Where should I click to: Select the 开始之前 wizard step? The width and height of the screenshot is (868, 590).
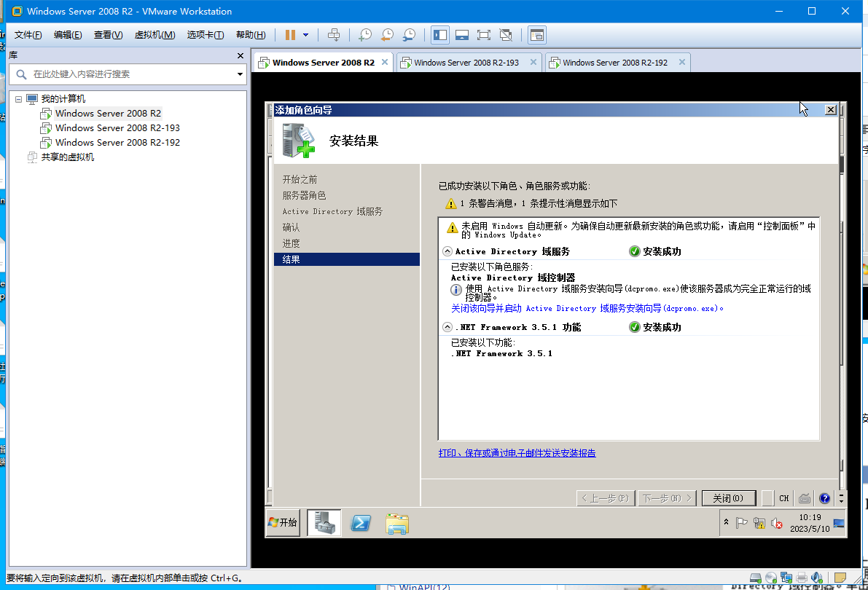(300, 179)
